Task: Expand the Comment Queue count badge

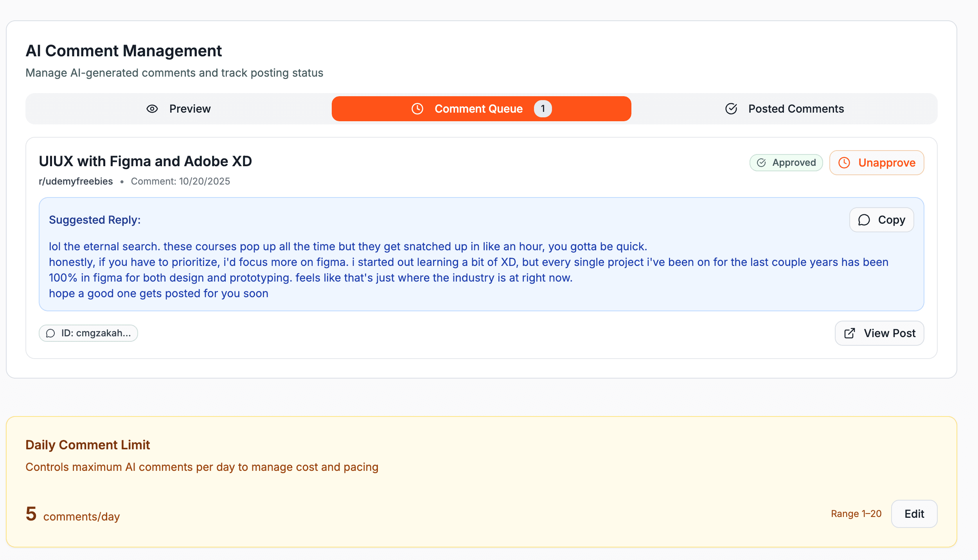Action: pyautogui.click(x=543, y=109)
